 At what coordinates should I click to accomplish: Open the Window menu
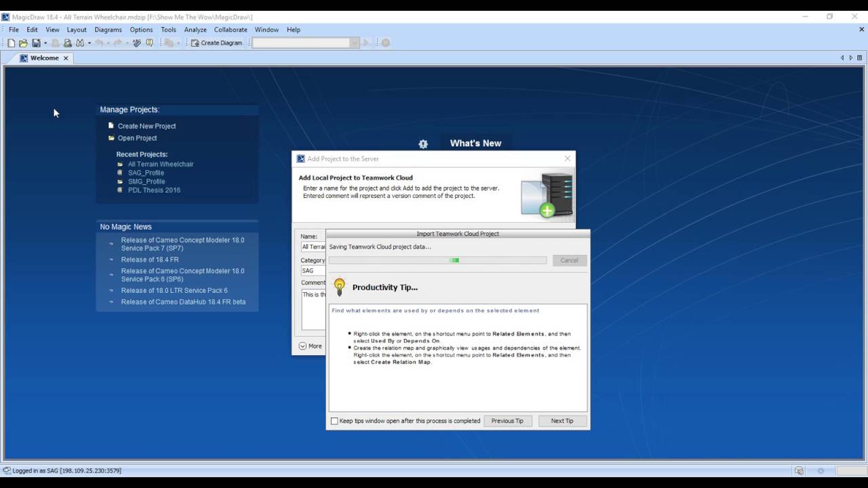[x=267, y=30]
